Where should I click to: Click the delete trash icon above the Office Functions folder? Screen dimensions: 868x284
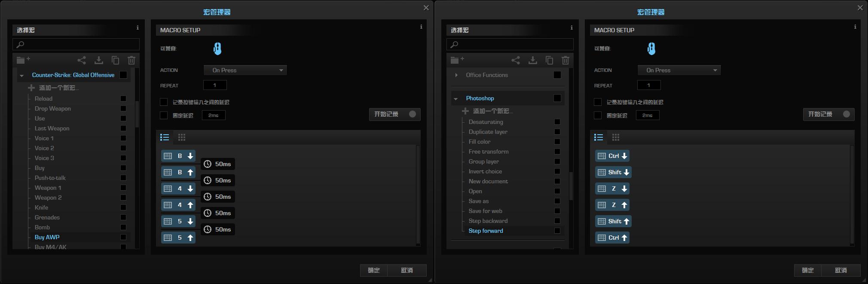pyautogui.click(x=565, y=60)
